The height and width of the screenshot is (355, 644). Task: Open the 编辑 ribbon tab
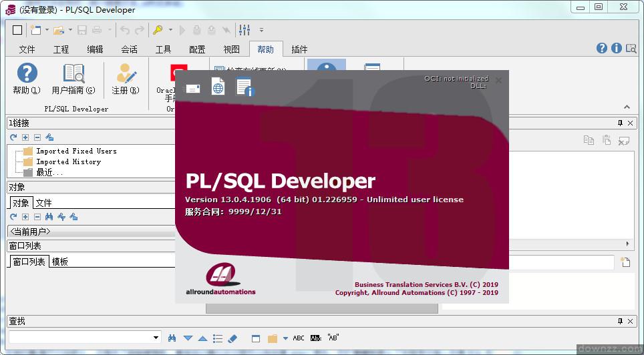96,49
